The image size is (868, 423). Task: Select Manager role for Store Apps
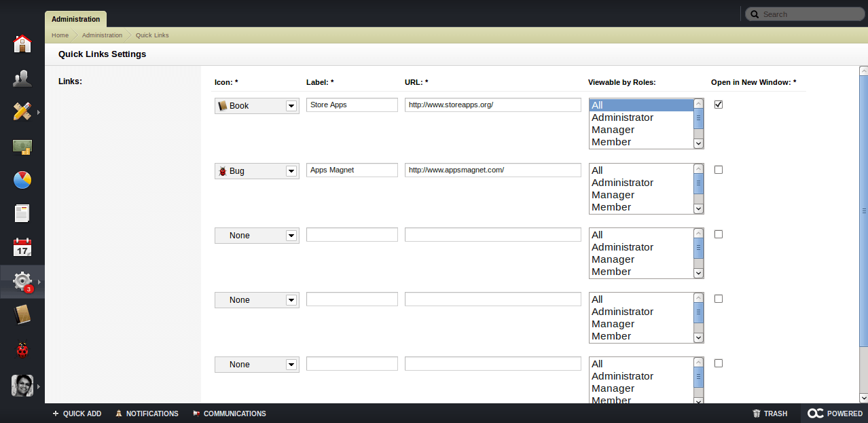click(641, 130)
